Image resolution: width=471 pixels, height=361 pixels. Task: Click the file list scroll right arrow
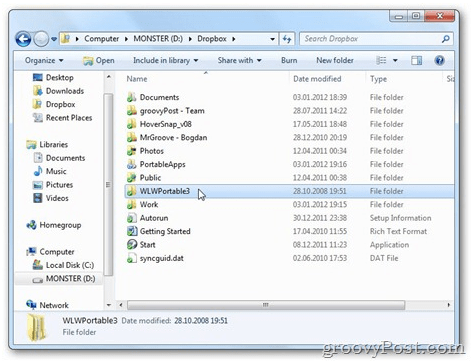click(448, 305)
